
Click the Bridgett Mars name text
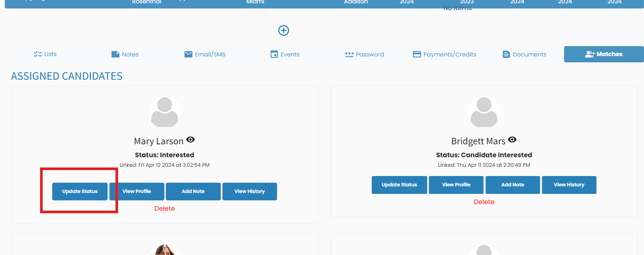[x=478, y=141]
